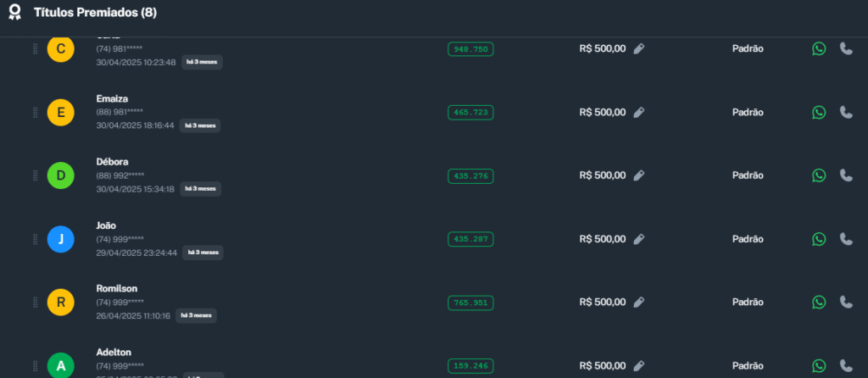This screenshot has width=868, height=378.
Task: Open WhatsApp chat for Emaiza
Action: [x=819, y=112]
